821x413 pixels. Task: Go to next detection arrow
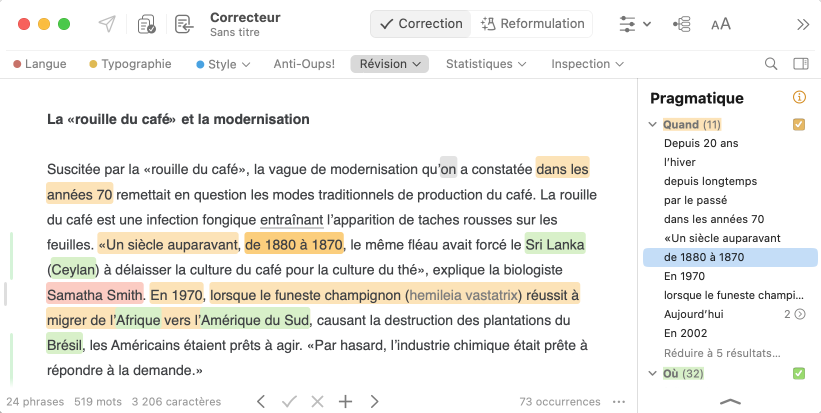click(375, 402)
